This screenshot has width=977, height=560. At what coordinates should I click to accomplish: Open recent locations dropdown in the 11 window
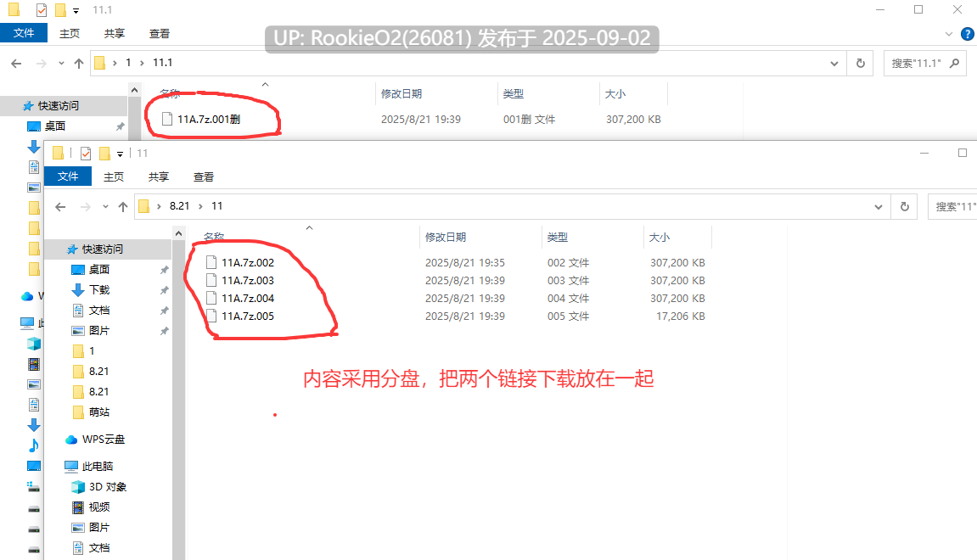click(x=105, y=206)
